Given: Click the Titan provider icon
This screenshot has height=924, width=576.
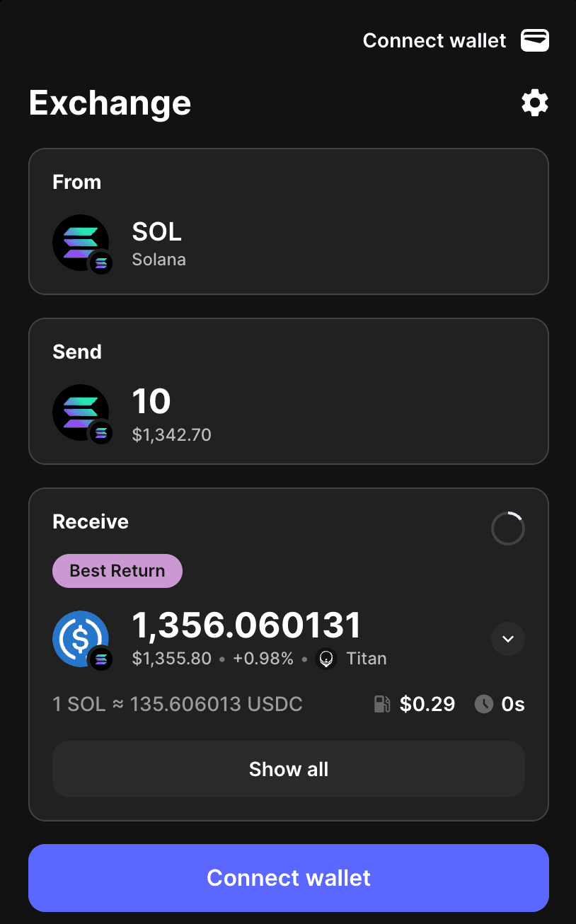Looking at the screenshot, I should (x=326, y=659).
